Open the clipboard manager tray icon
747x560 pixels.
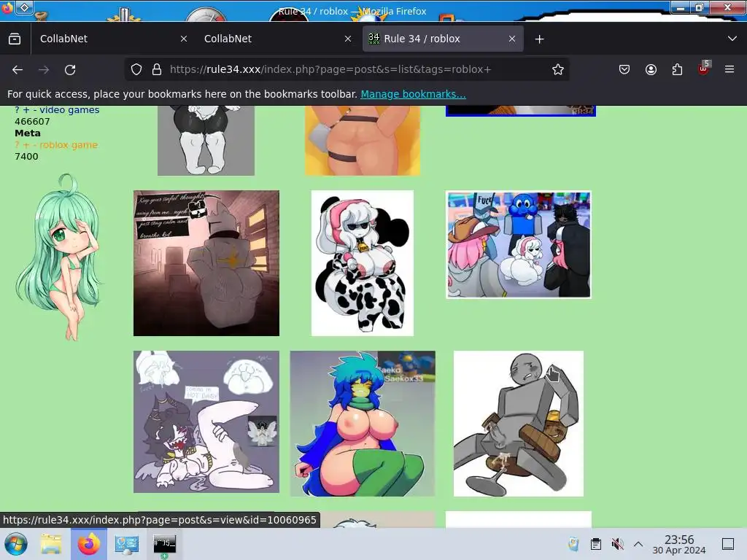point(595,544)
